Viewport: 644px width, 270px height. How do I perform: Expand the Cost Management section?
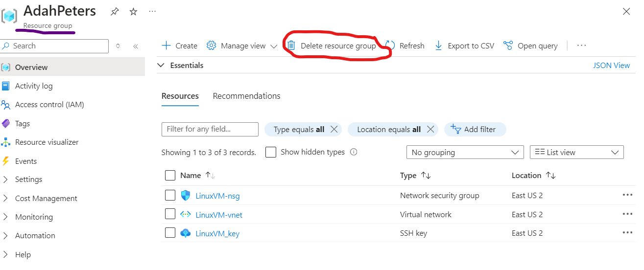46,199
